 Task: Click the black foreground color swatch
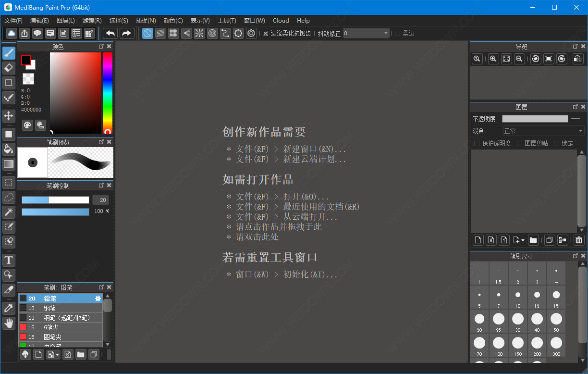(x=26, y=61)
